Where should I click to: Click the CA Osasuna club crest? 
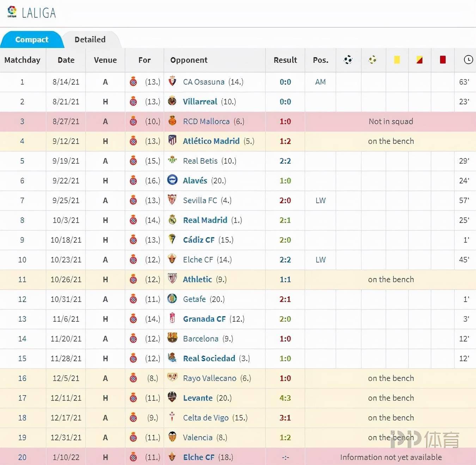pyautogui.click(x=172, y=81)
